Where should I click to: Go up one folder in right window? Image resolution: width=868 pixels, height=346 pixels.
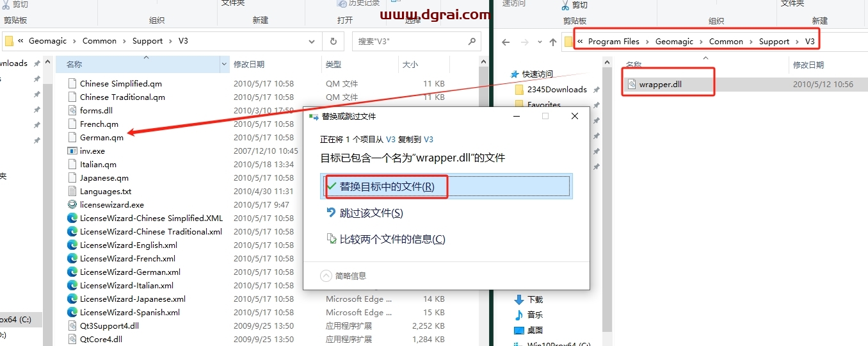[553, 42]
